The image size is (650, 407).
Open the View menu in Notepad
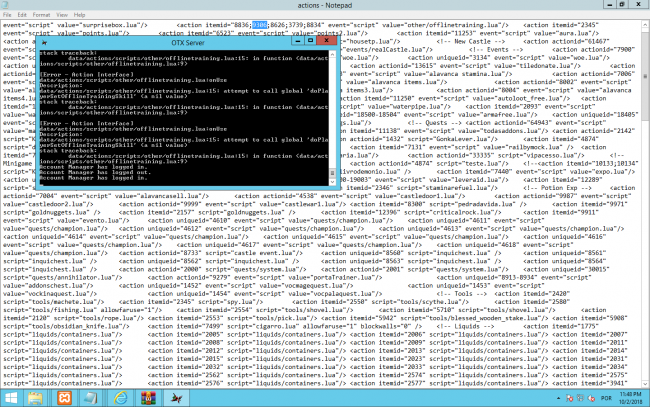click(62, 15)
